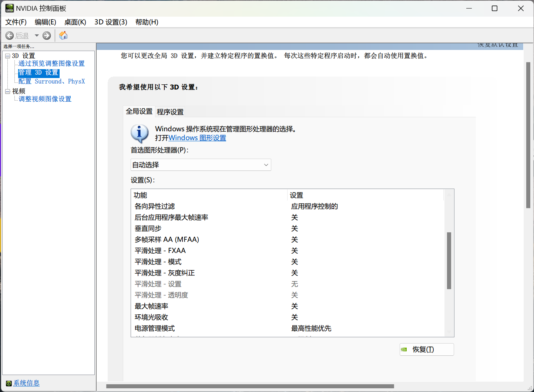Screen dimensions: 534x392
Task: Open 帮助(H) menu
Action: pyautogui.click(x=147, y=22)
